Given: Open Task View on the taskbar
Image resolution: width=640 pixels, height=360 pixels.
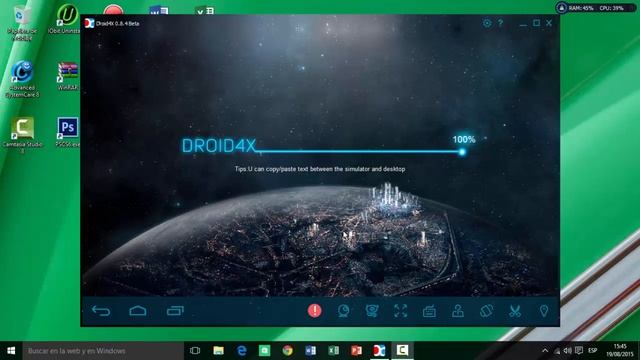Looking at the screenshot, I should [195, 351].
